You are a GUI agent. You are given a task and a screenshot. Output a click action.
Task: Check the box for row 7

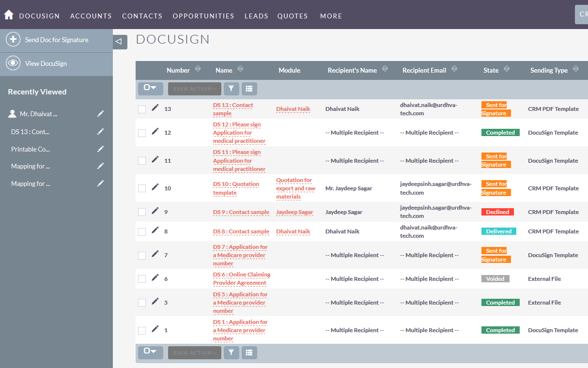click(x=142, y=256)
